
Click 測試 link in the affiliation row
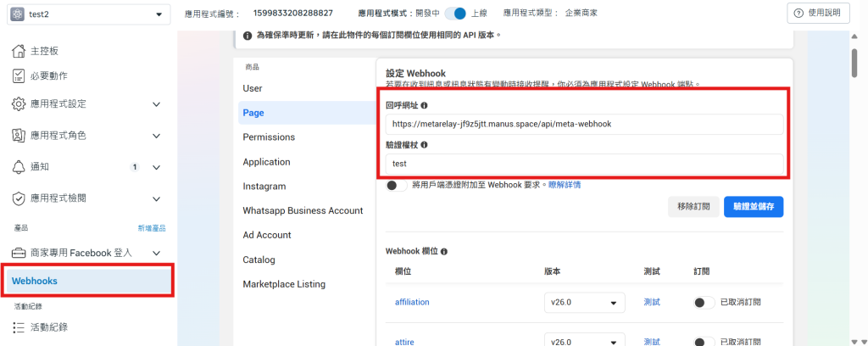pos(652,302)
